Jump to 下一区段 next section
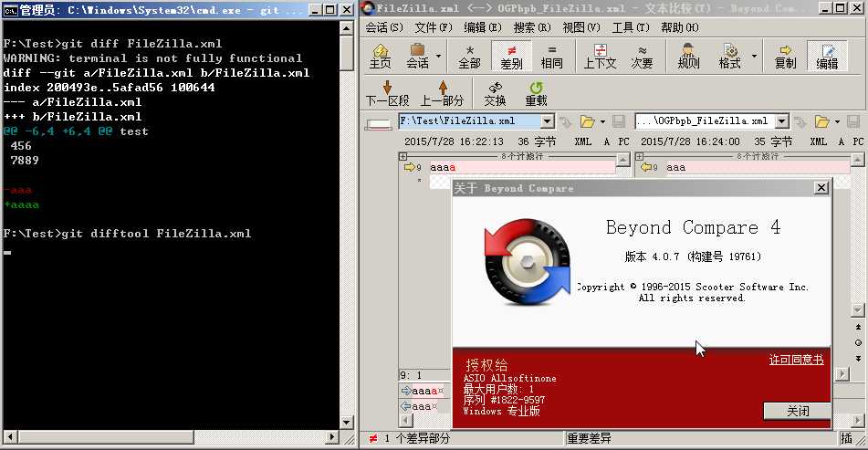This screenshot has height=450, width=868. tap(387, 93)
